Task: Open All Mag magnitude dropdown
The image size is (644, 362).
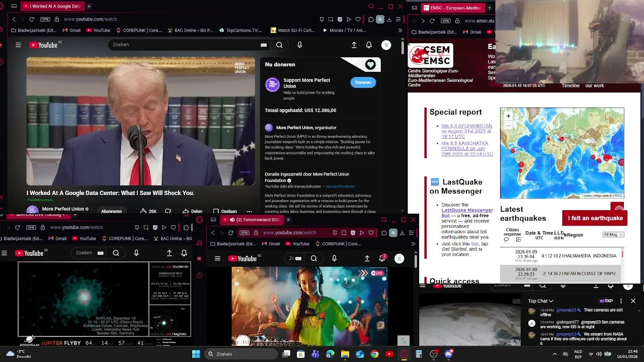Action: (613, 235)
